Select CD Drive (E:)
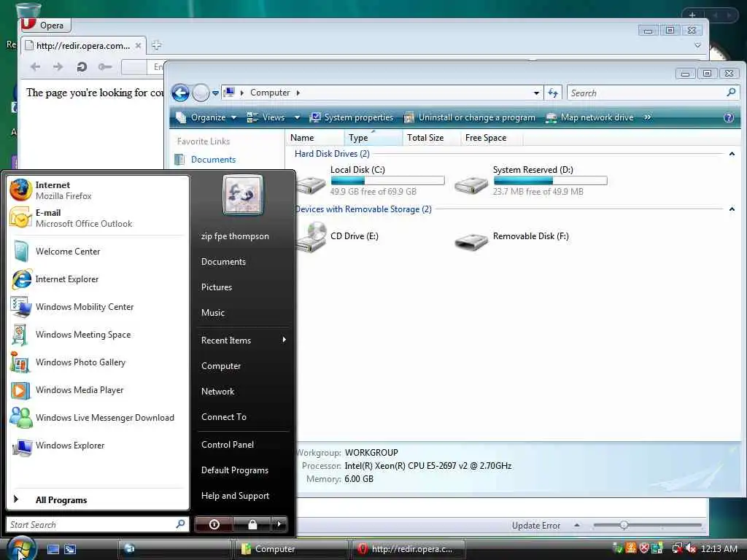This screenshot has height=560, width=747. [338, 237]
